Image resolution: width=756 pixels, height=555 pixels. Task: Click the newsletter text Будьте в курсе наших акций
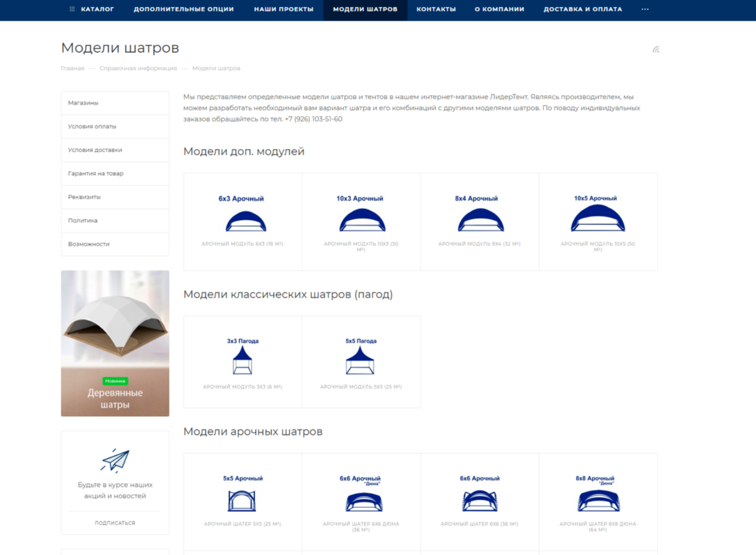(115, 490)
